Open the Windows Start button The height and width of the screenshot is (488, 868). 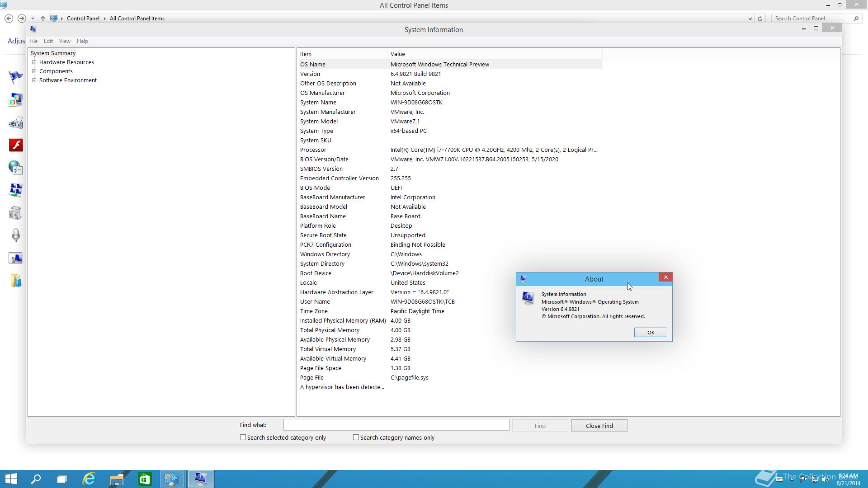pos(11,479)
